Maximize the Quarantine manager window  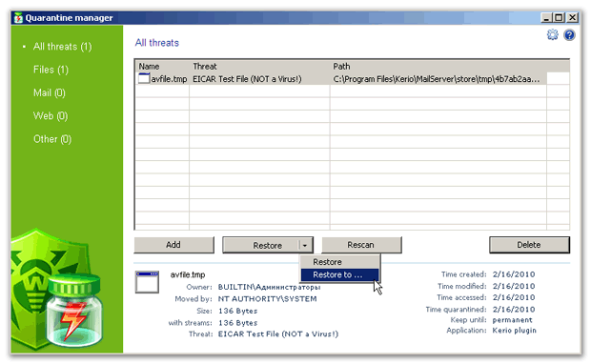click(559, 17)
